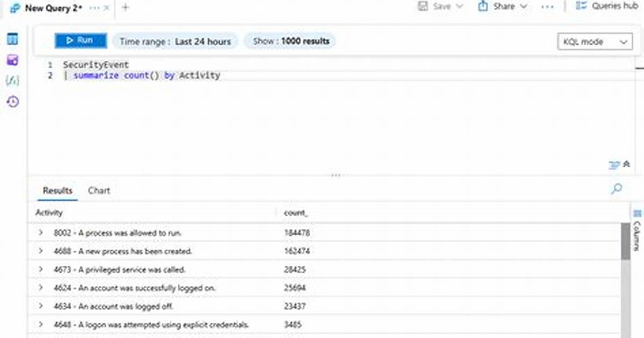Expand the Share dropdown arrow

pos(524,6)
